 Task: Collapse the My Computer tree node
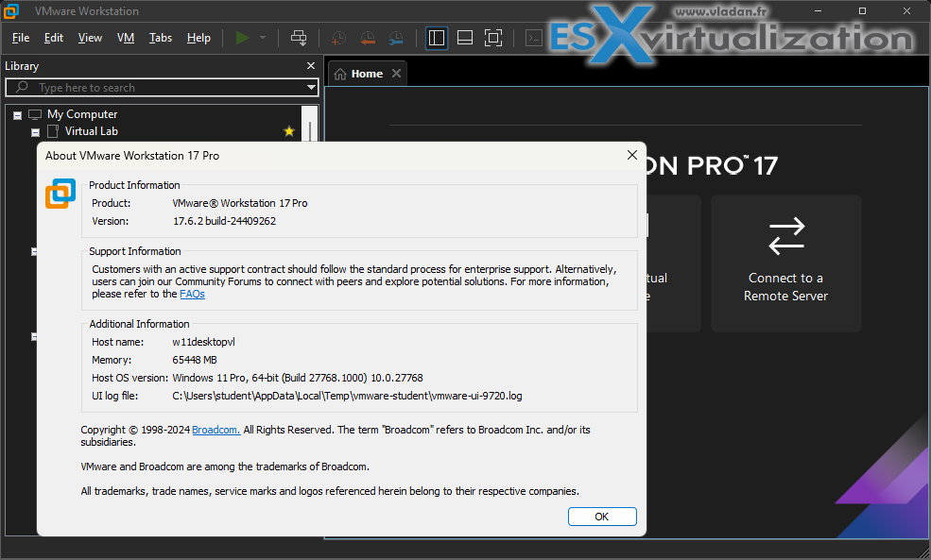point(17,115)
